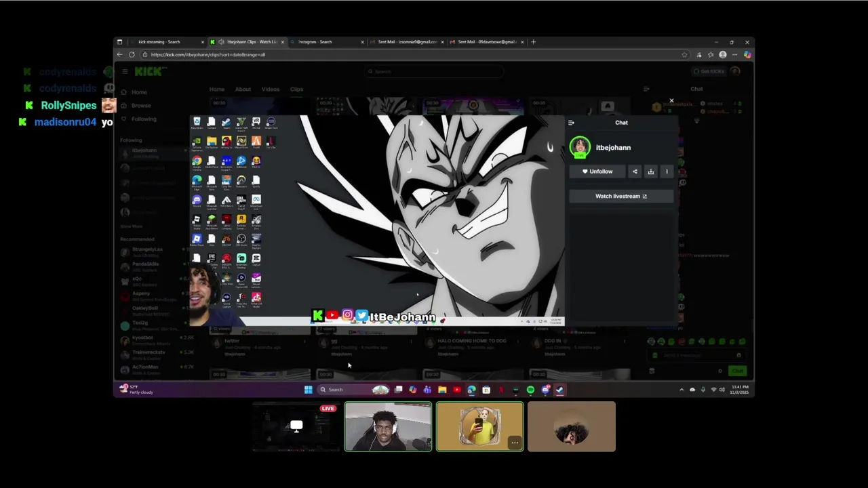
Task: Download the clip with the download icon
Action: pyautogui.click(x=650, y=171)
